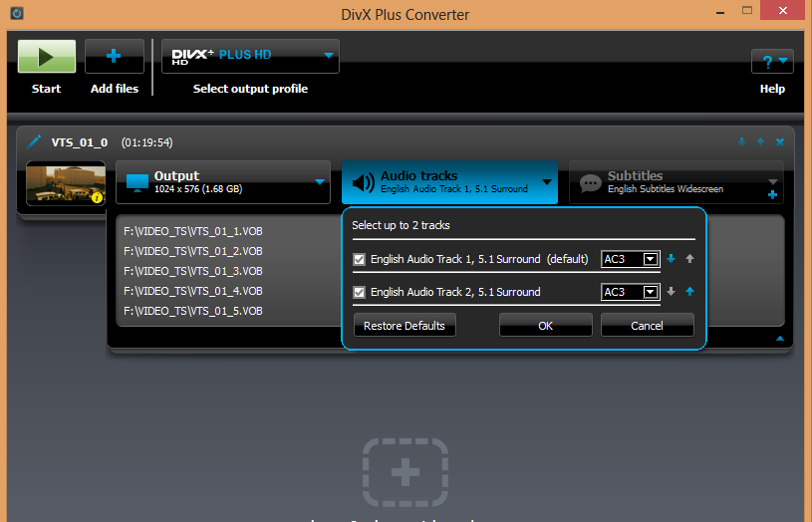Click the green Start conversion button
This screenshot has height=522, width=812.
[x=47, y=56]
